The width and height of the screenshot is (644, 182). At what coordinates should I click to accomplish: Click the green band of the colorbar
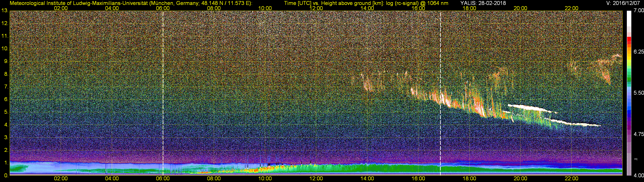click(x=629, y=79)
